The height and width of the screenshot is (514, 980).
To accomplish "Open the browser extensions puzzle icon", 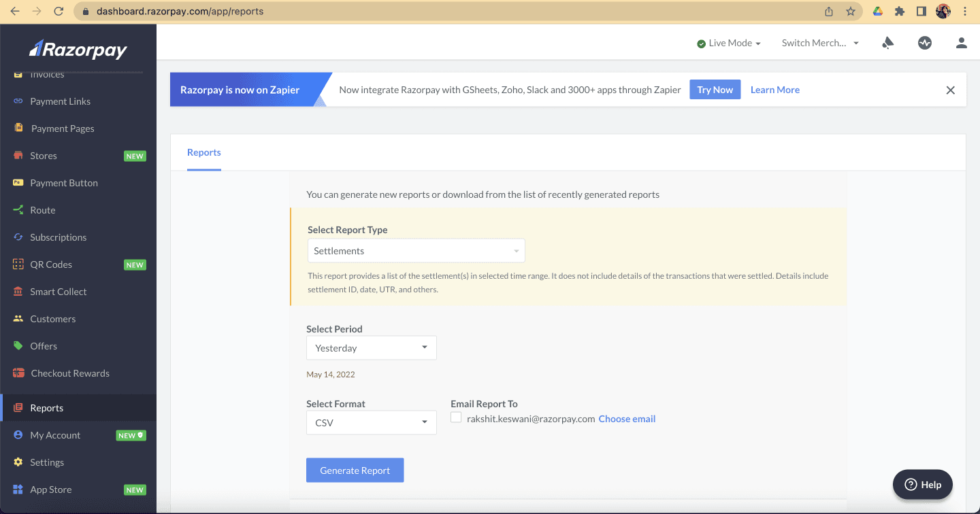I will tap(899, 11).
